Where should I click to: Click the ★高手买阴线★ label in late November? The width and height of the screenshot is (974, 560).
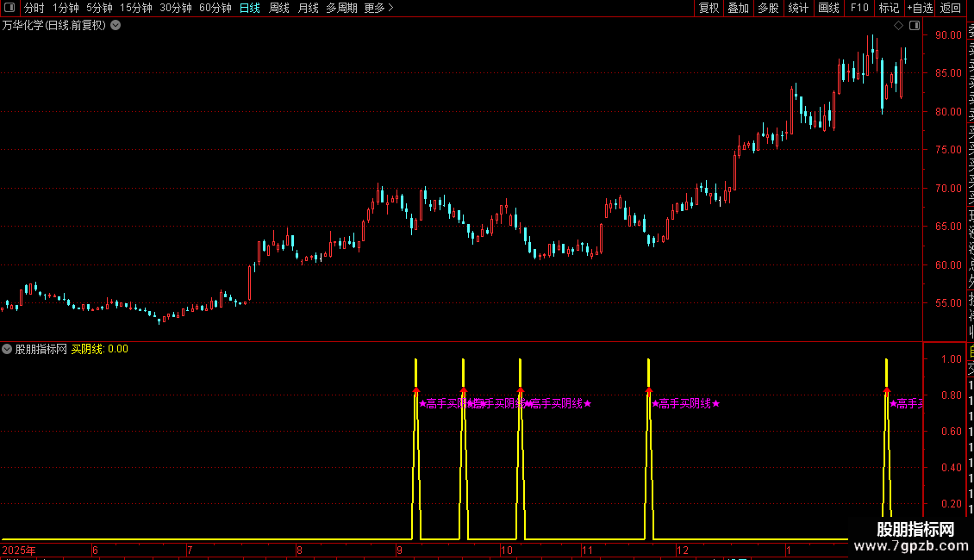pyautogui.click(x=686, y=403)
